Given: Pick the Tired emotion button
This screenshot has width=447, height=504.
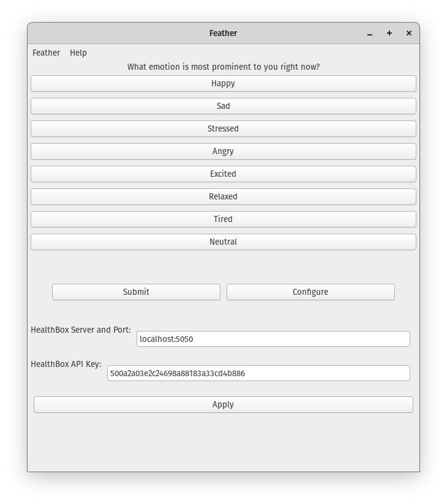Looking at the screenshot, I should pos(223,220).
